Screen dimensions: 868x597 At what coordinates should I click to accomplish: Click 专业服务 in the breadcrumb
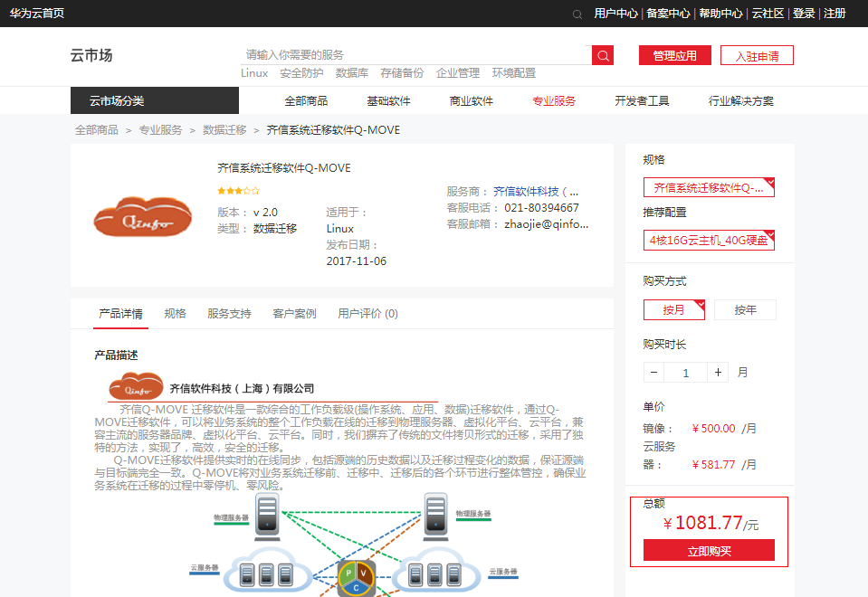(x=160, y=130)
